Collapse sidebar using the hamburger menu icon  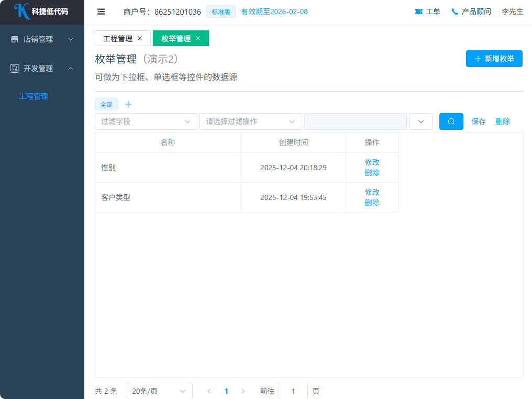point(101,12)
